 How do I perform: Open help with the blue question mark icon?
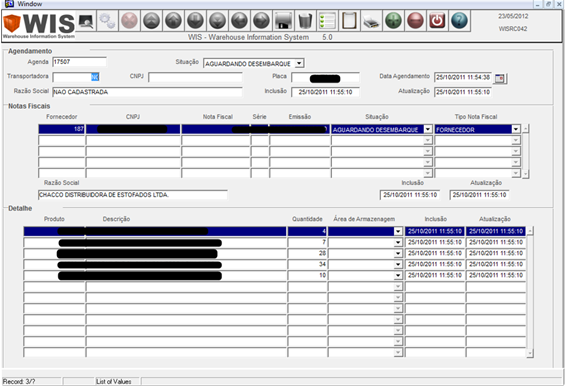[459, 21]
